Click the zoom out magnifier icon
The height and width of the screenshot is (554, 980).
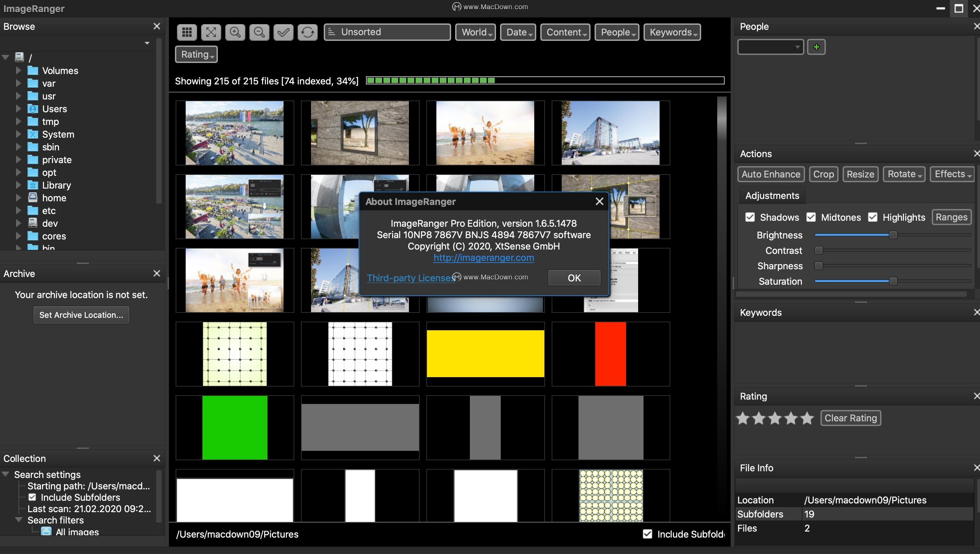258,31
